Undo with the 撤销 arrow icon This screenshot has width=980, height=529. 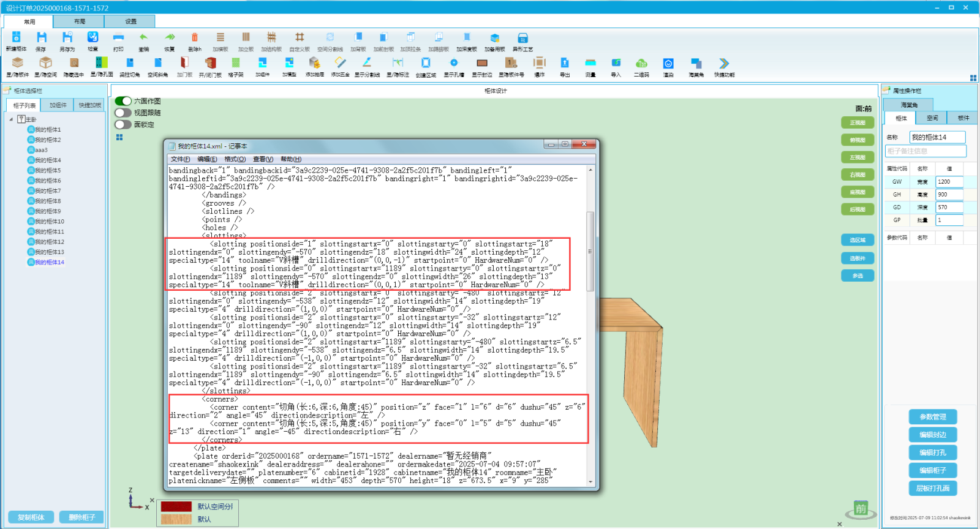143,38
